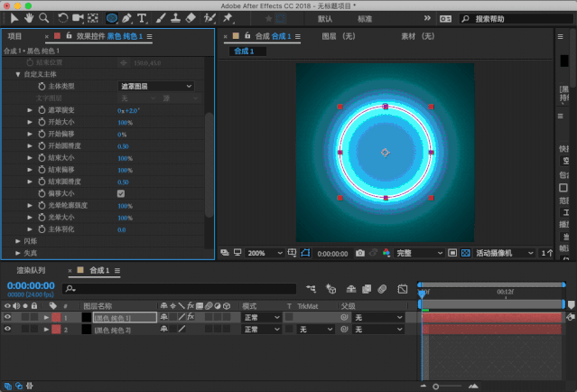Click the 标准 workspace button
Screen dimensions: 577x392
click(x=364, y=18)
